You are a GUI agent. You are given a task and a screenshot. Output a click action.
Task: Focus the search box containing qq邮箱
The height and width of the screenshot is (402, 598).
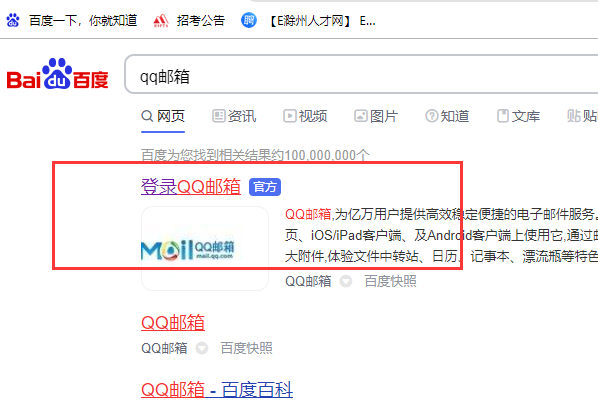point(361,74)
